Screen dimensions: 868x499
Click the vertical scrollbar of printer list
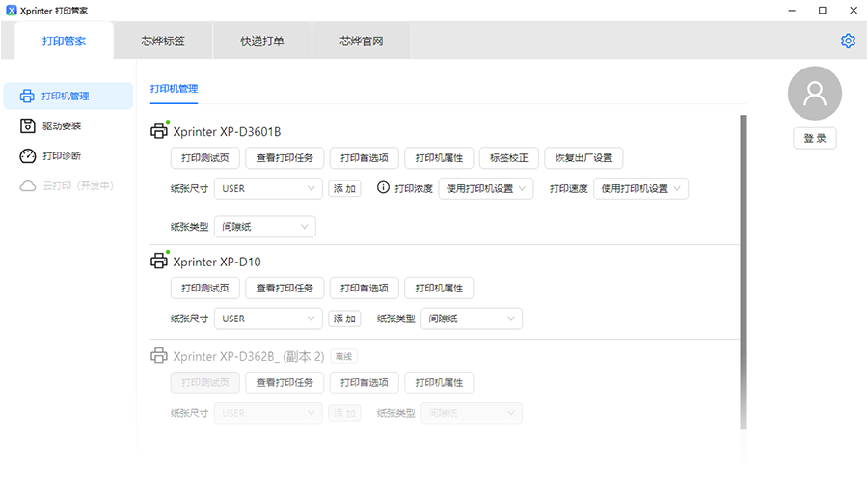[743, 270]
